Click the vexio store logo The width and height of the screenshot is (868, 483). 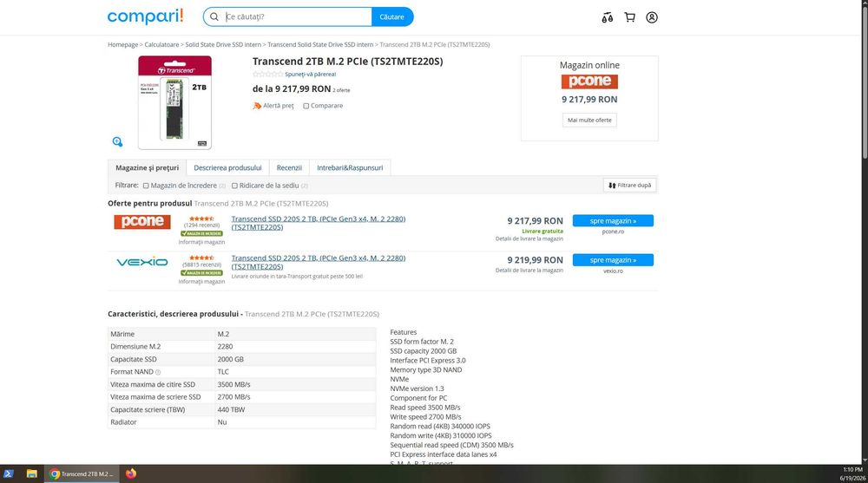[x=142, y=262]
